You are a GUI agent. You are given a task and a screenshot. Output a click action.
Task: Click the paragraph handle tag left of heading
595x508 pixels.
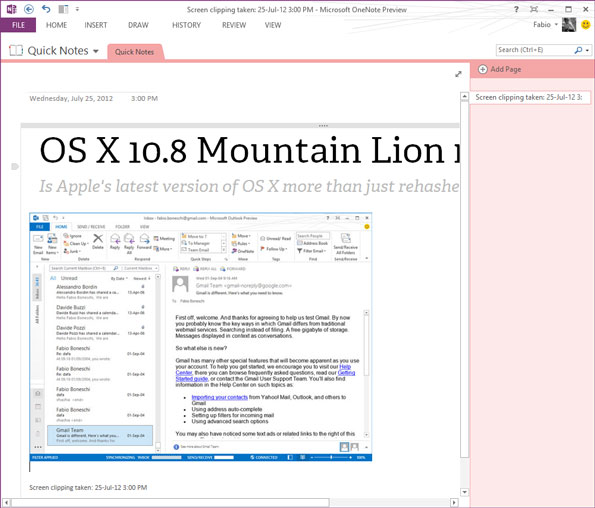(15, 166)
